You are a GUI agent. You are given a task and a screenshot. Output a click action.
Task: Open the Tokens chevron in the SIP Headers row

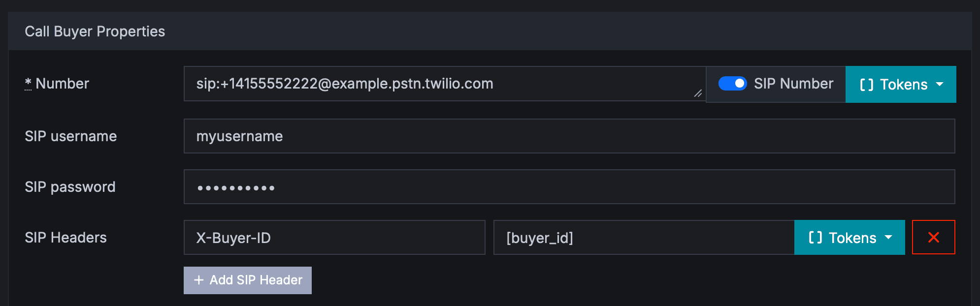tap(889, 238)
